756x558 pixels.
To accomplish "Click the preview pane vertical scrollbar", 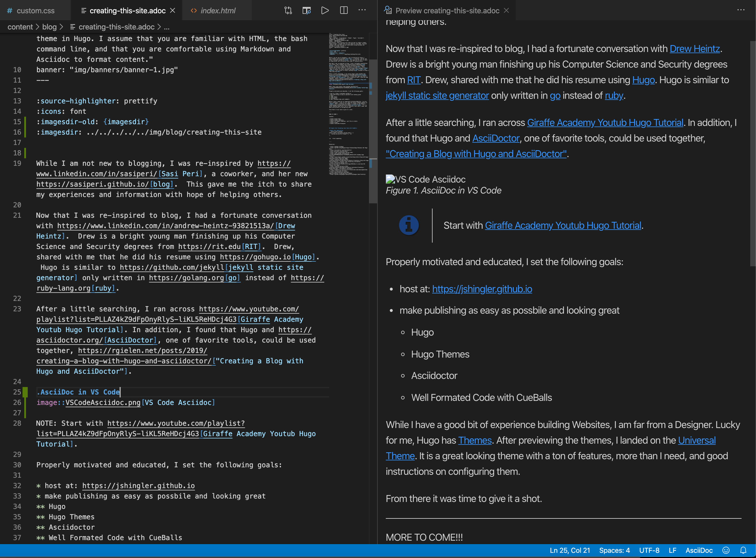I will 753,154.
